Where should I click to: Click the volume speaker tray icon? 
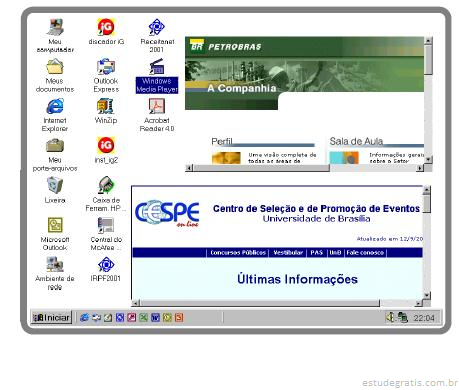pyautogui.click(x=390, y=317)
